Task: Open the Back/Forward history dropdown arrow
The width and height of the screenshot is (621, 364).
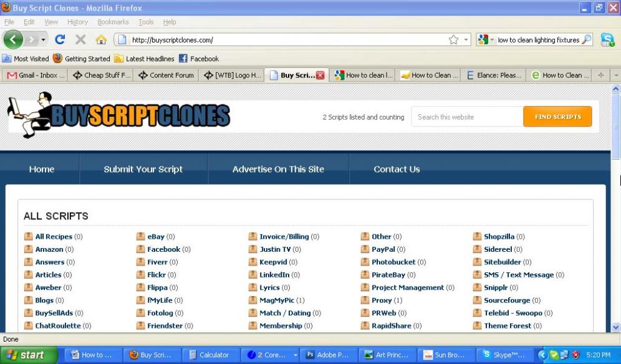Action: click(x=43, y=40)
